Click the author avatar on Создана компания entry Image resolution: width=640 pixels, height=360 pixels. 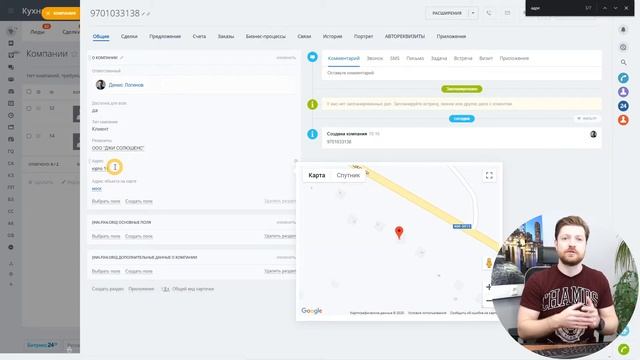[x=593, y=134]
